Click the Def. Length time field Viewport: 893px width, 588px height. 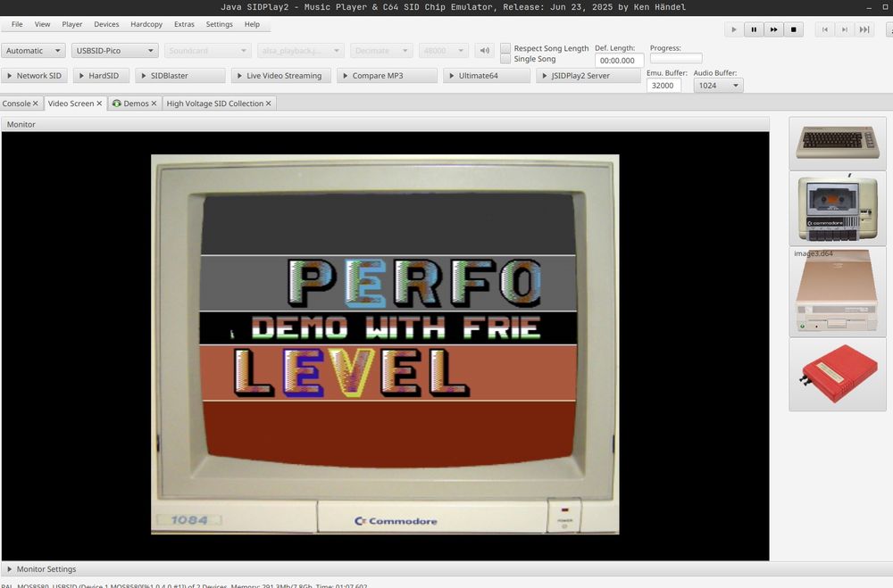(619, 61)
